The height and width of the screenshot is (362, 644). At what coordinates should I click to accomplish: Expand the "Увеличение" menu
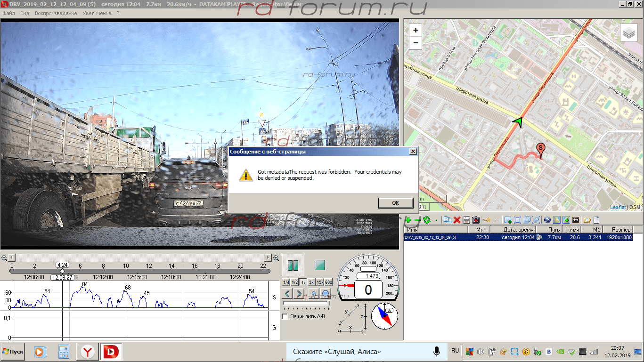pos(97,13)
